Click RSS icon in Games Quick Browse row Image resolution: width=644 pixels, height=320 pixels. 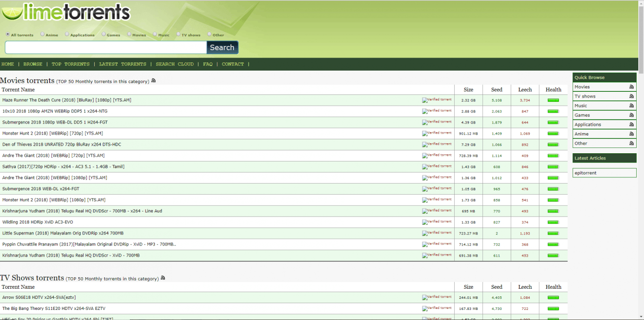pyautogui.click(x=632, y=115)
